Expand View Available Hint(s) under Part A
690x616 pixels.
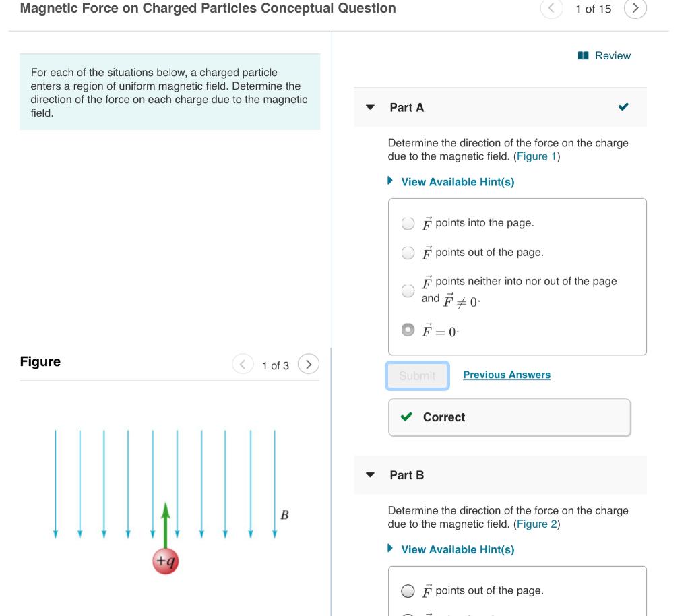click(x=458, y=181)
